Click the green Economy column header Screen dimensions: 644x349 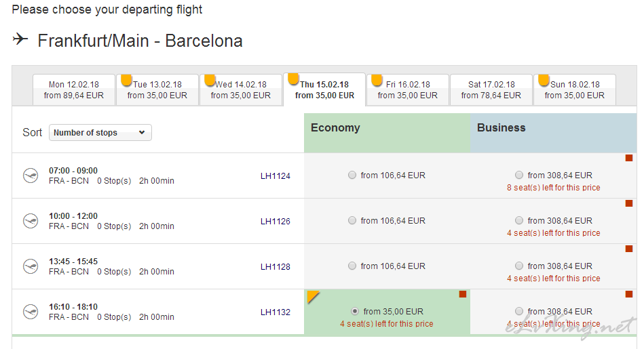(x=387, y=133)
